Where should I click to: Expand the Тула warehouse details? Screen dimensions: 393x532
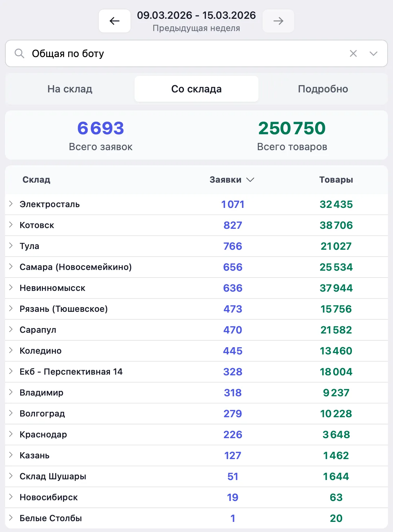(11, 246)
